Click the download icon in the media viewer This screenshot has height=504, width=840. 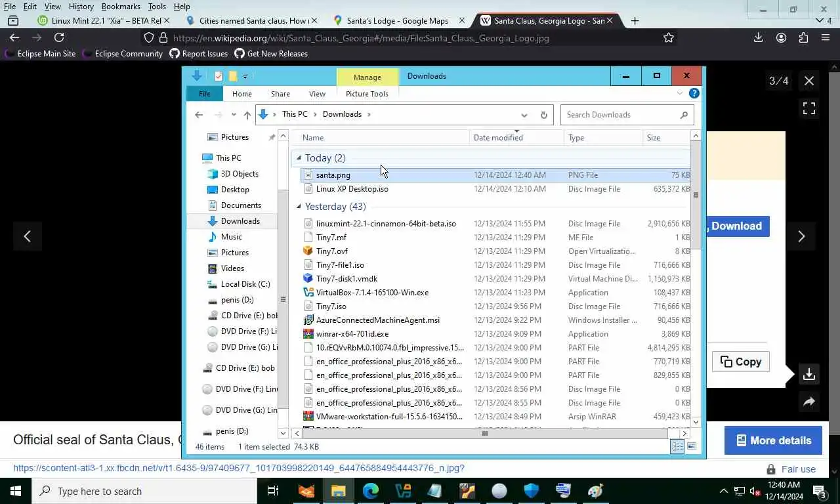click(809, 374)
